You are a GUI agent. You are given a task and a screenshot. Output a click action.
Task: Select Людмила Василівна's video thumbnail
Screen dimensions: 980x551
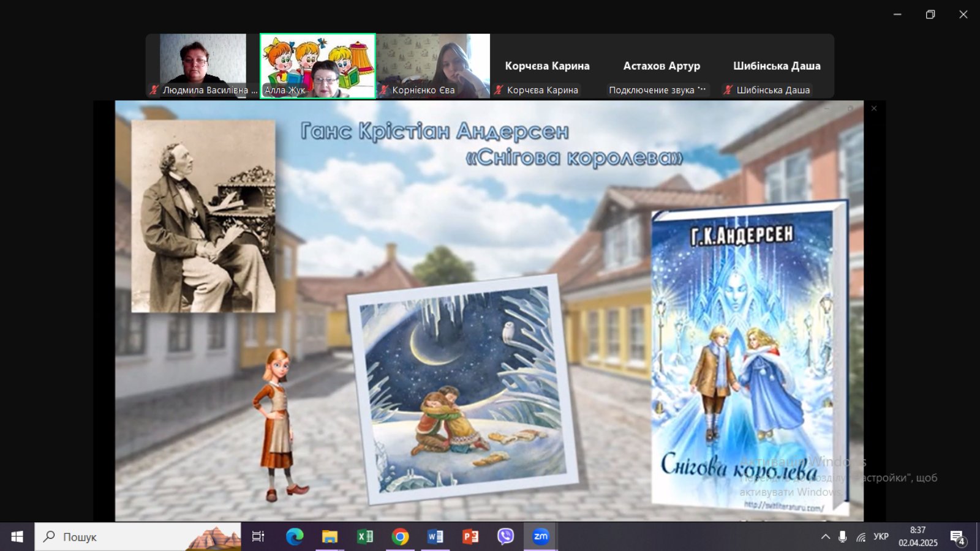point(203,66)
